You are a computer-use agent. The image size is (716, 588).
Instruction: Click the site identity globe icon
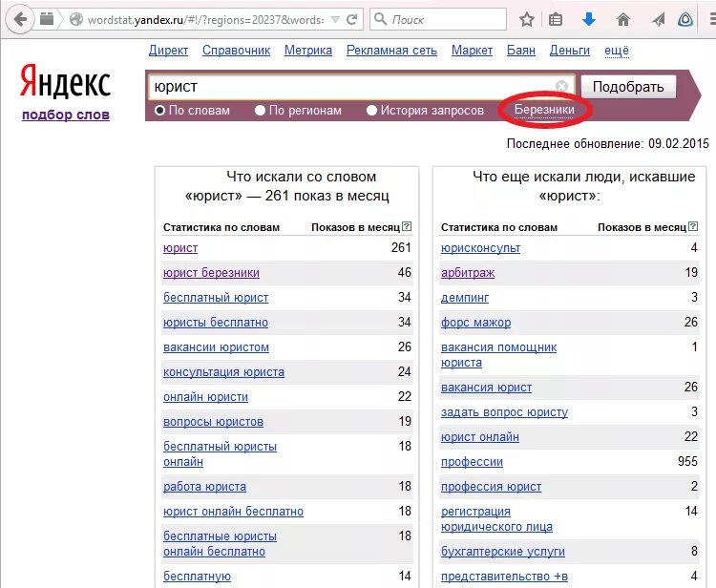(x=76, y=20)
